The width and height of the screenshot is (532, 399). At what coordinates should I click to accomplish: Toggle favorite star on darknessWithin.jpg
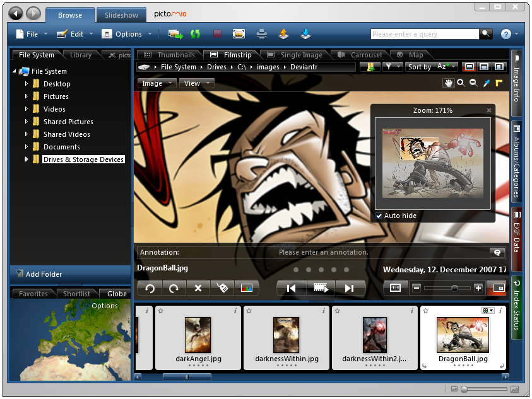tap(249, 311)
